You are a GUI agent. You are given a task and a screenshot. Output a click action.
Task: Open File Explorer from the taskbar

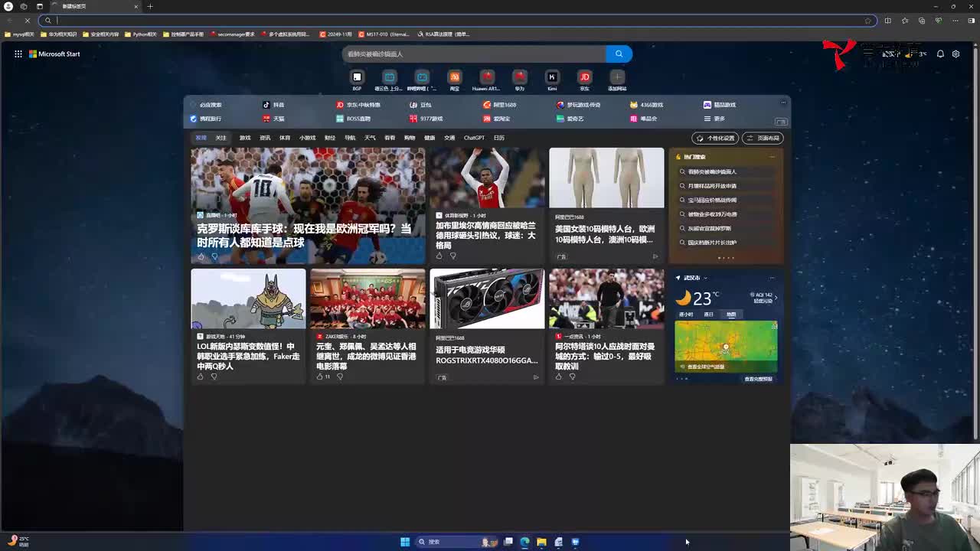click(541, 542)
